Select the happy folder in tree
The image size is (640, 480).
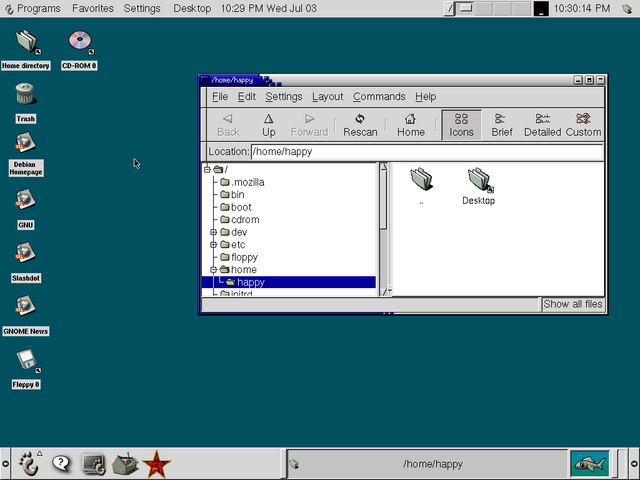coord(289,282)
